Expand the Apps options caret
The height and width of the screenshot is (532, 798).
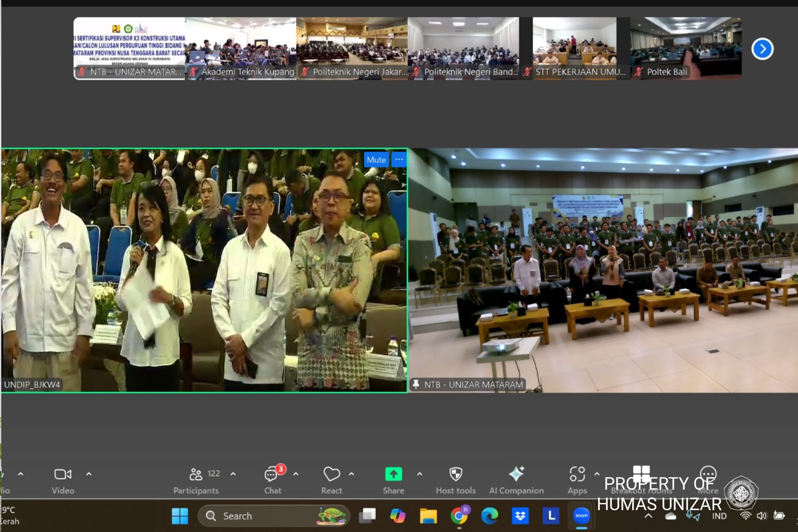597,474
